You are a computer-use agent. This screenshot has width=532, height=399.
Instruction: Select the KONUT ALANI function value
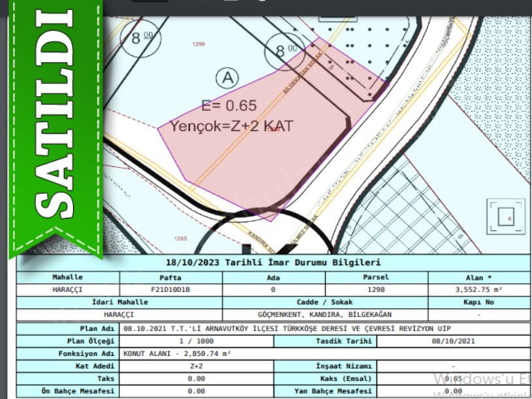tap(177, 353)
